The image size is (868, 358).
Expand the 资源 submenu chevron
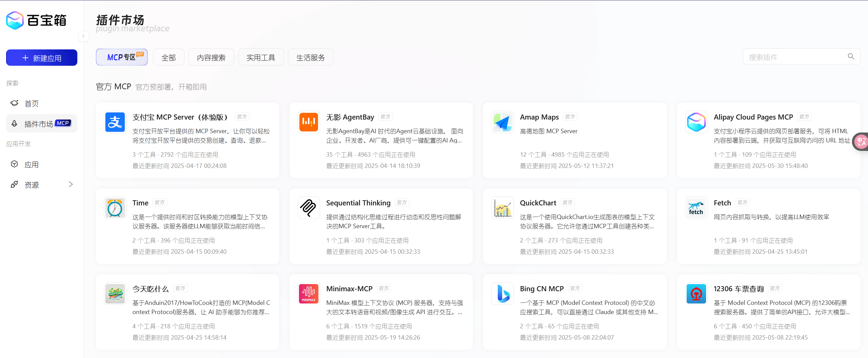pyautogui.click(x=71, y=185)
